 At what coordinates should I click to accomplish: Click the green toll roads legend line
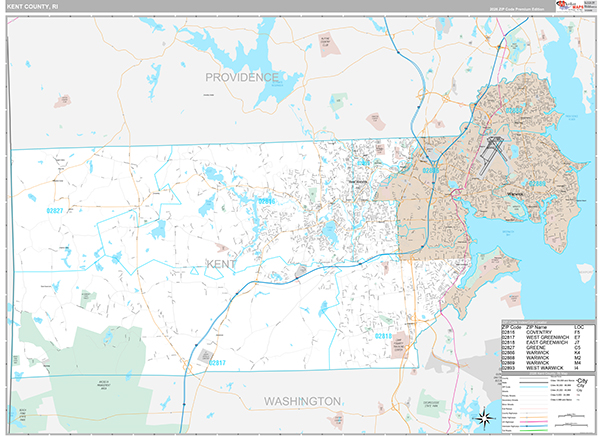[534, 430]
